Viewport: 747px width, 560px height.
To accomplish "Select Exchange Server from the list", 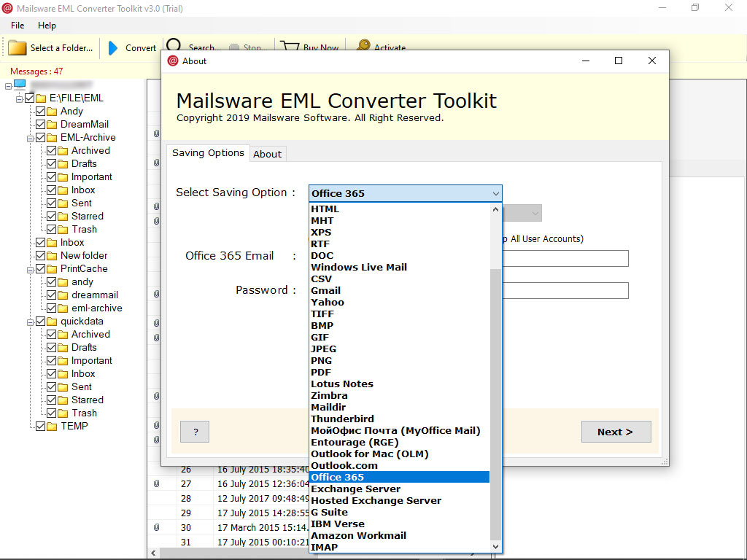I will 399,489.
